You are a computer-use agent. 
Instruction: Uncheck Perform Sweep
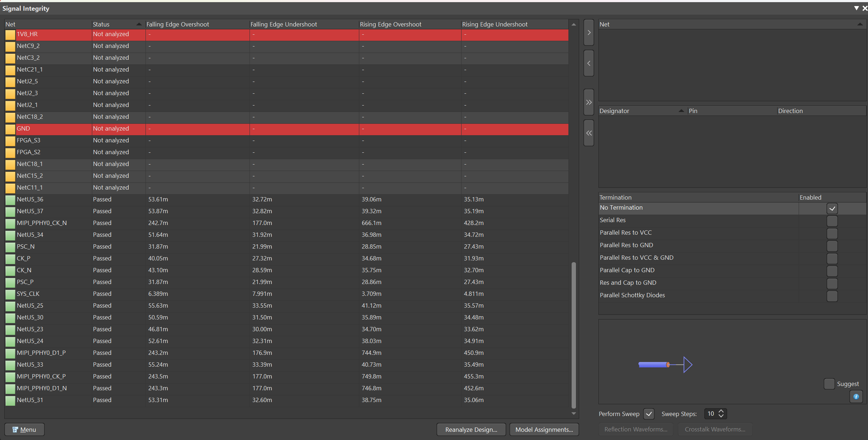tap(649, 414)
